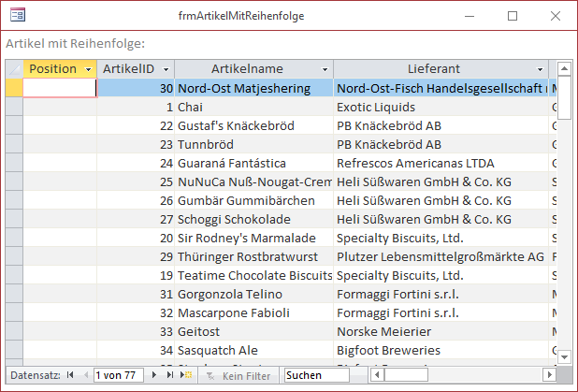Minimize the frmArtikelMitReihenfolge window
The image size is (578, 392).
(470, 16)
